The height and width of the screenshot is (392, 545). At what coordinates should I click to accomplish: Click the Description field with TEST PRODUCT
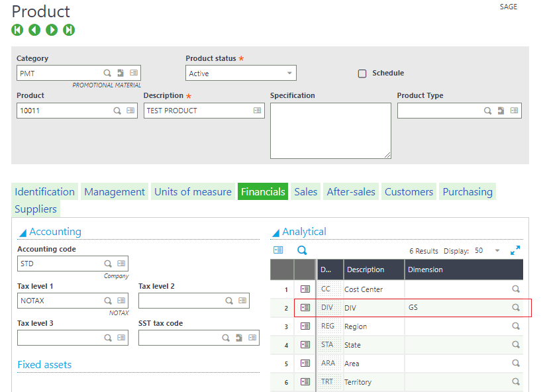point(204,111)
